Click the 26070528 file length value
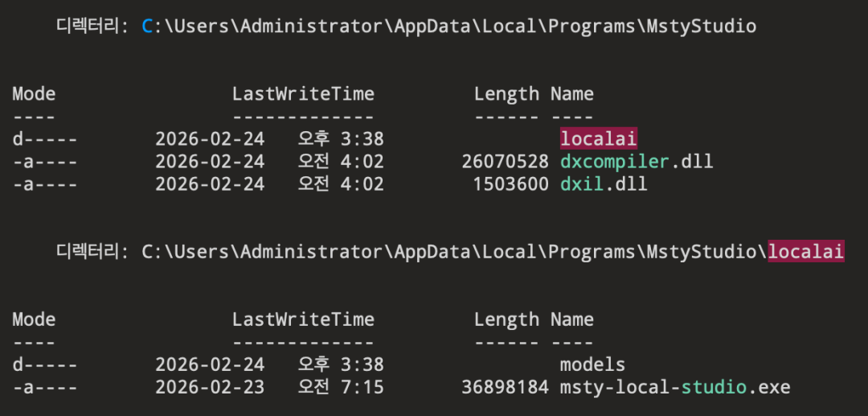The image size is (868, 416). tap(505, 162)
